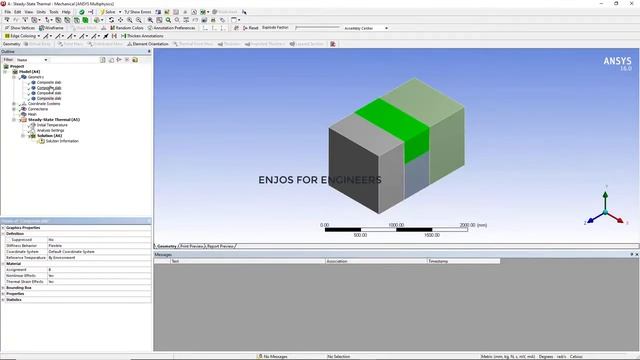The image size is (640, 360).
Task: Select the Zoom tool with plus magnifier
Action: point(130,20)
